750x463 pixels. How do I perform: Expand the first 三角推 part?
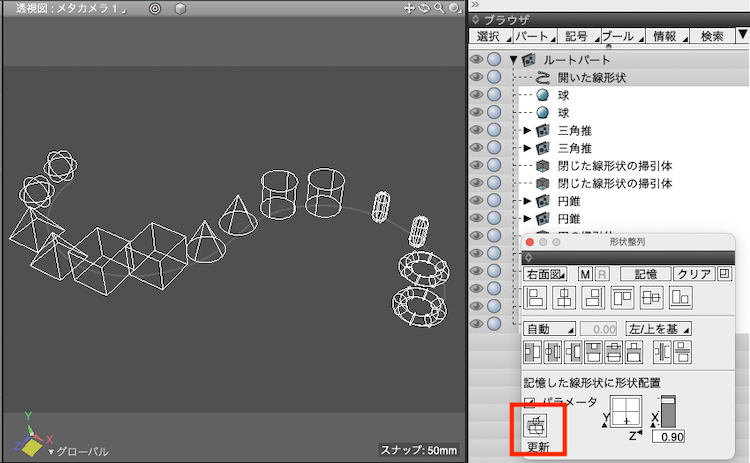point(527,130)
